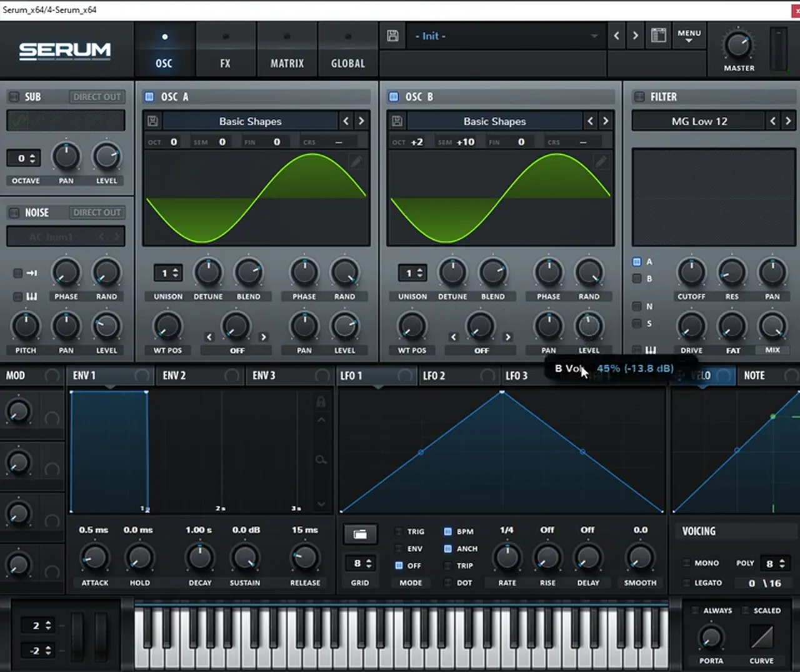
Task: Click OSC B wavetable save icon
Action: point(397,121)
